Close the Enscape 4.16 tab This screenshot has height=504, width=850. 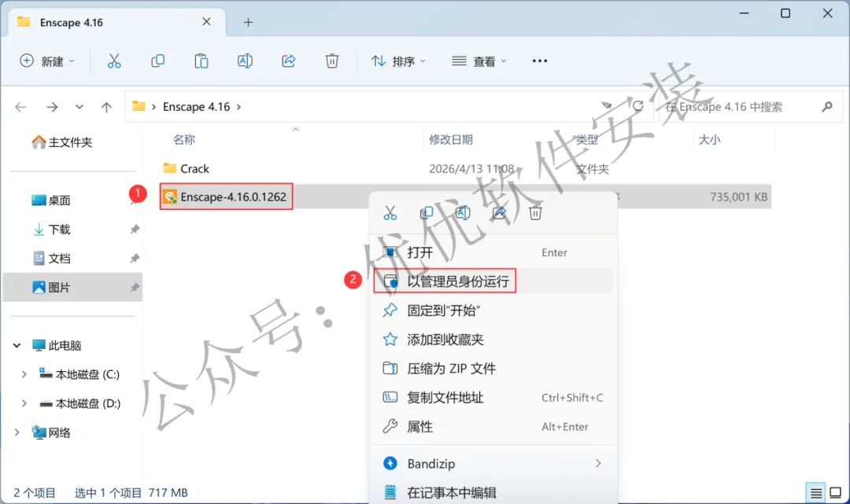click(x=206, y=22)
